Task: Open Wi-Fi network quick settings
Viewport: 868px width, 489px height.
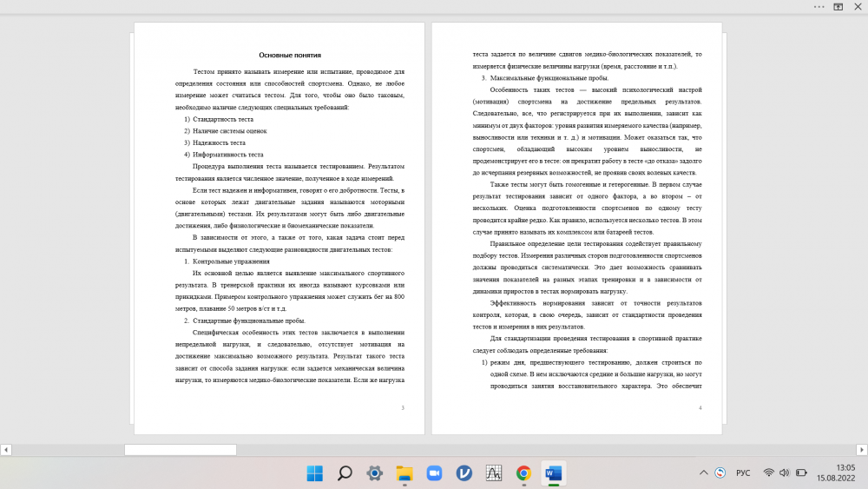Action: tap(769, 472)
